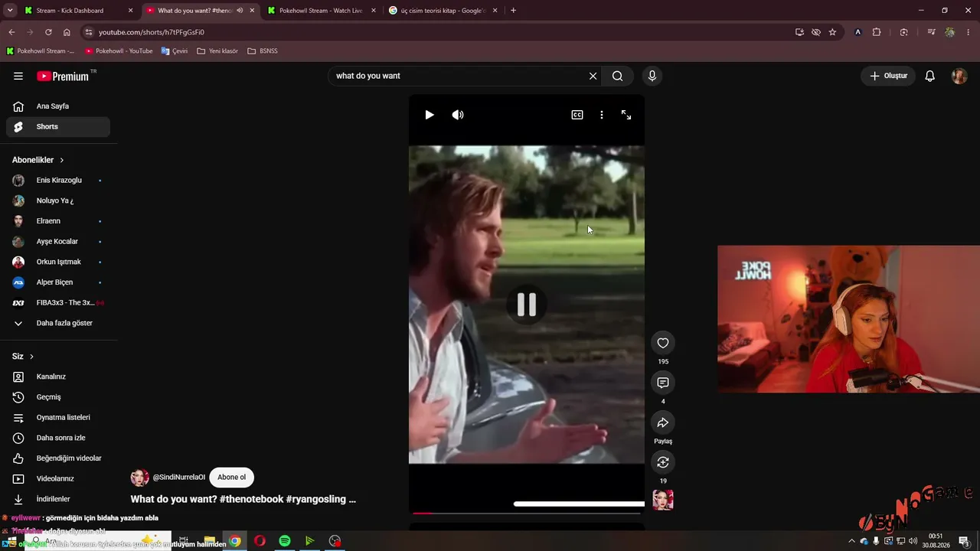Seek using the Short's red progress bar
This screenshot has width=980, height=551.
click(x=527, y=513)
